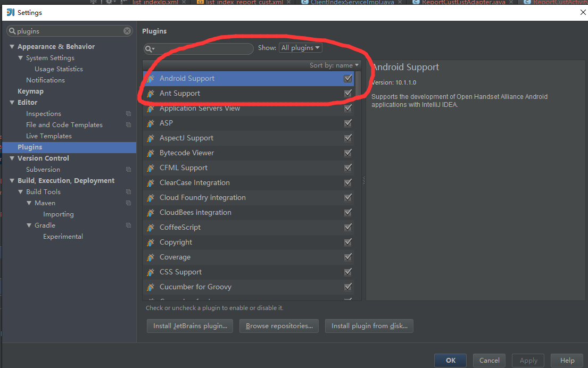Click the Cloud Foundry integration plugin icon
This screenshot has width=588, height=368.
pyautogui.click(x=151, y=198)
